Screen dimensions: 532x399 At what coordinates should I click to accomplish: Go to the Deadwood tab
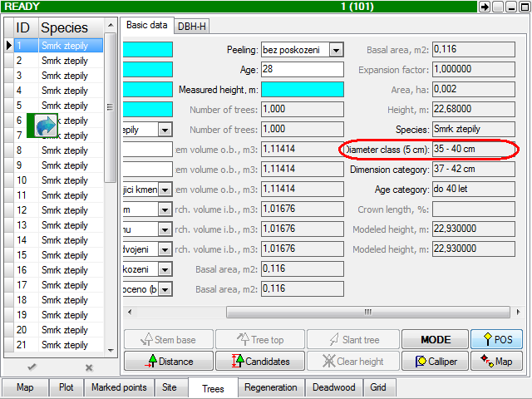333,387
